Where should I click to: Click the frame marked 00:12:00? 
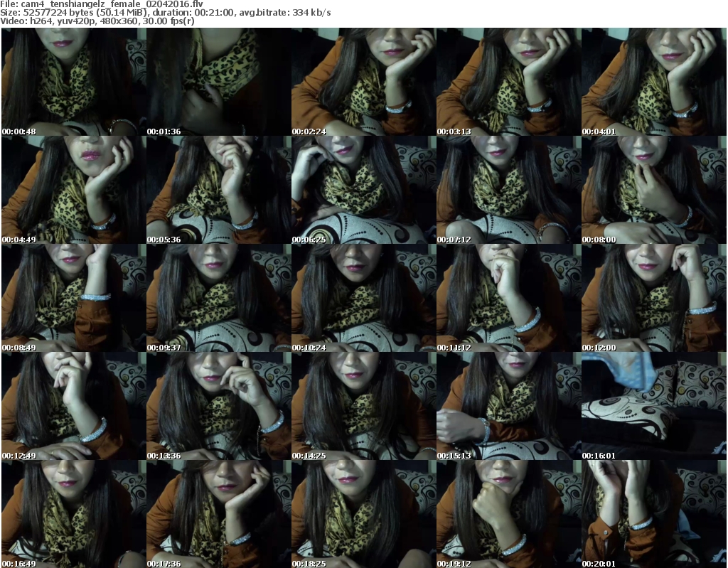[x=654, y=298]
